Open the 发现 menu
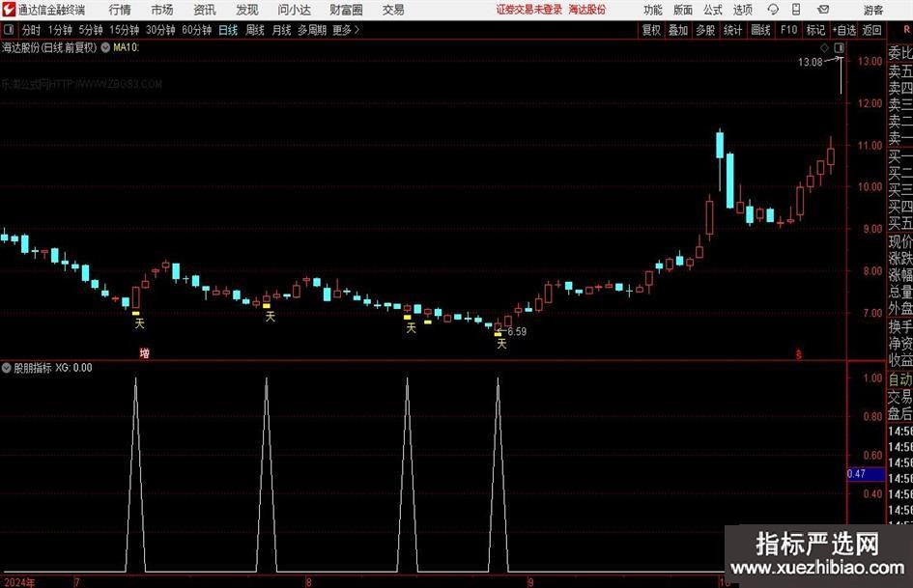The width and height of the screenshot is (913, 588). tap(247, 10)
